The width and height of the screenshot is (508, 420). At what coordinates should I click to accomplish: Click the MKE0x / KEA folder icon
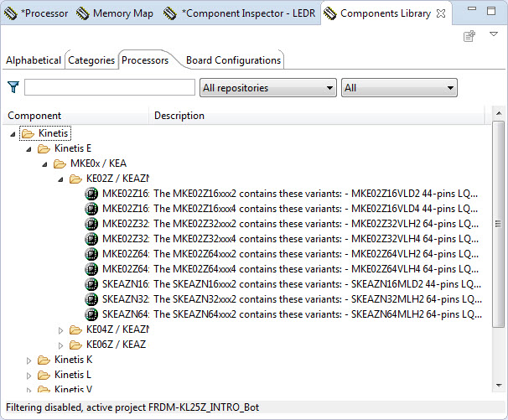(60, 163)
